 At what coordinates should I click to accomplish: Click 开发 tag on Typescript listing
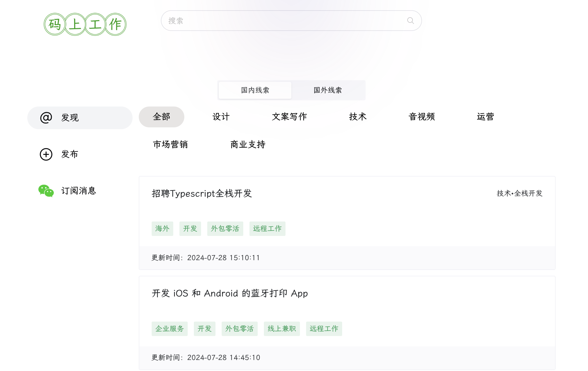(x=190, y=229)
